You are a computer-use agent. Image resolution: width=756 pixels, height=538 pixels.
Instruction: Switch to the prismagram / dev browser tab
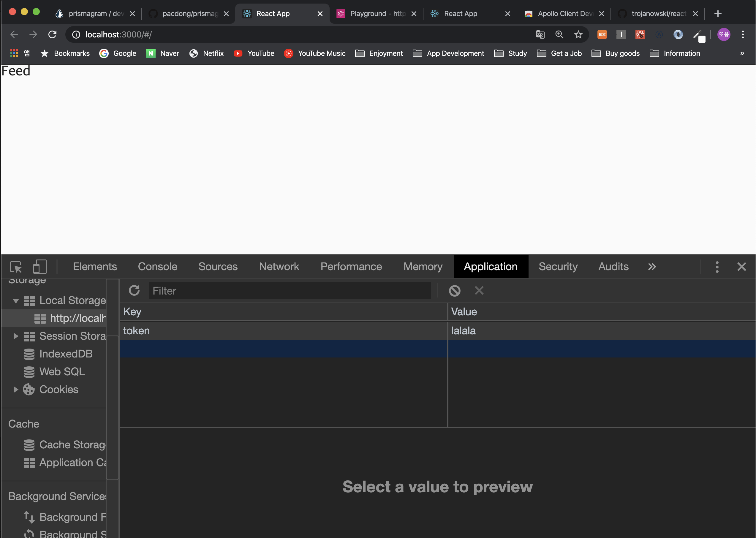click(94, 14)
